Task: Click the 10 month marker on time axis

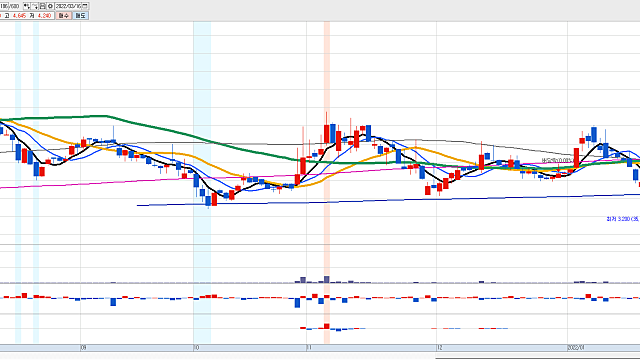Action: (196, 348)
